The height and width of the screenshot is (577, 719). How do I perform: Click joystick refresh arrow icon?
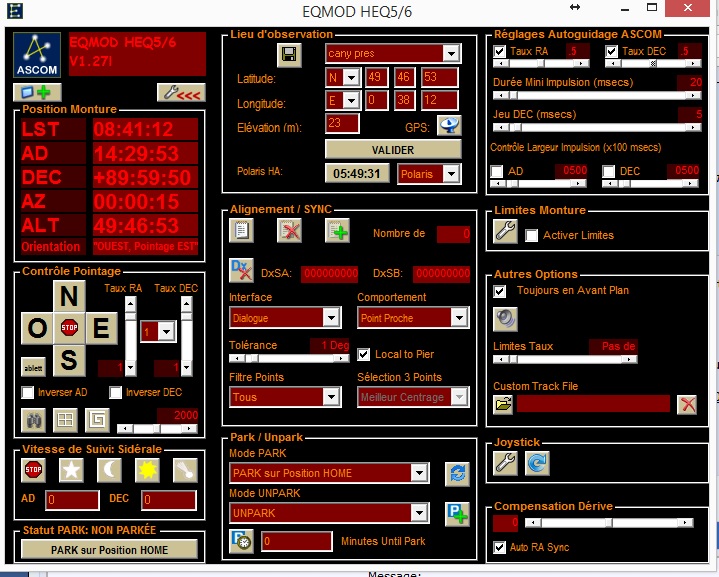(x=537, y=463)
